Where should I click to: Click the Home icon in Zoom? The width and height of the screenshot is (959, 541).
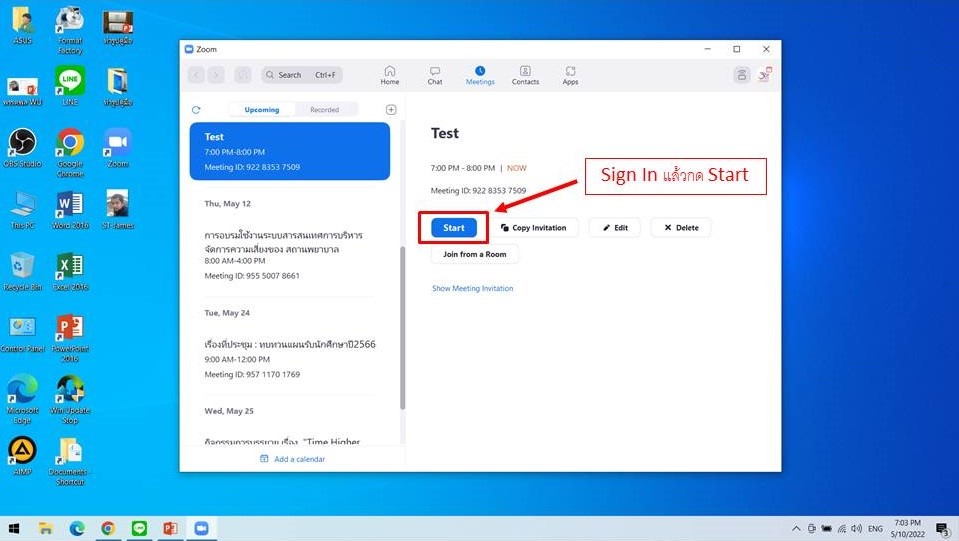pyautogui.click(x=390, y=75)
